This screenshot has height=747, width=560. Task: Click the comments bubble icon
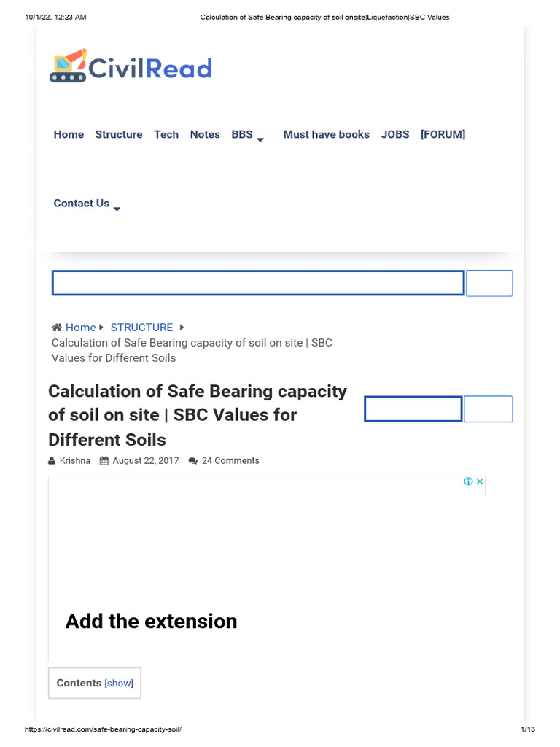tap(192, 461)
